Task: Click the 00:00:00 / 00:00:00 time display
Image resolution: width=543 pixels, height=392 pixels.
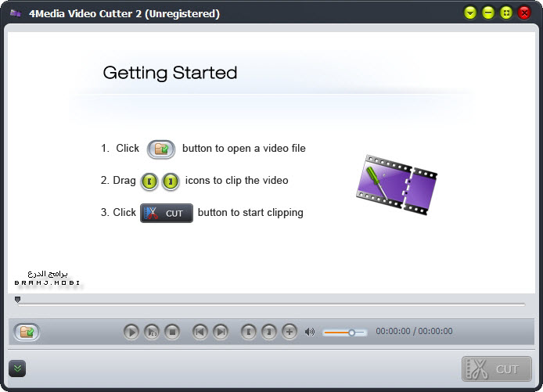Action: click(414, 332)
